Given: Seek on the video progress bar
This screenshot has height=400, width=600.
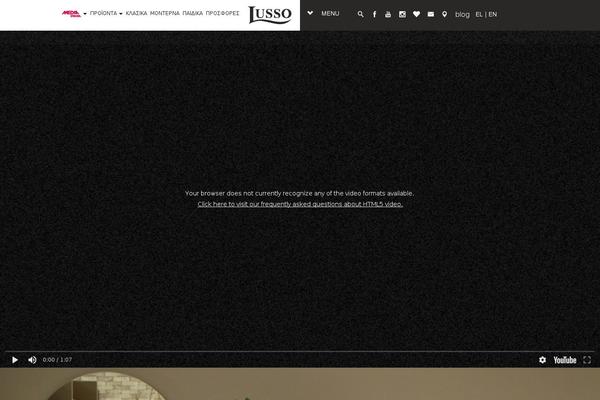Looking at the screenshot, I should (x=300, y=351).
